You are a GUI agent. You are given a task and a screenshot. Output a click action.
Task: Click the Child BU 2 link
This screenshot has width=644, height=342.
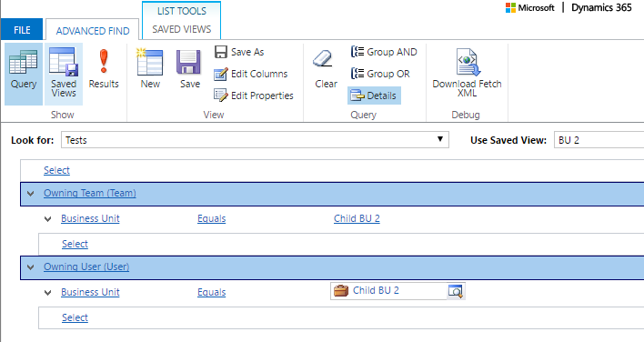click(357, 218)
